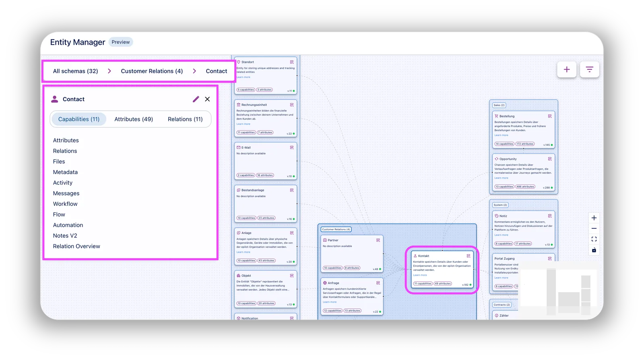Open the filter options button
Image resolution: width=644 pixels, height=359 pixels.
click(x=589, y=70)
